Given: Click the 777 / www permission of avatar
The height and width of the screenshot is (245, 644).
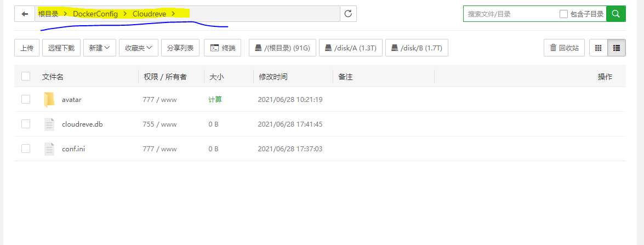Looking at the screenshot, I should pos(160,99).
